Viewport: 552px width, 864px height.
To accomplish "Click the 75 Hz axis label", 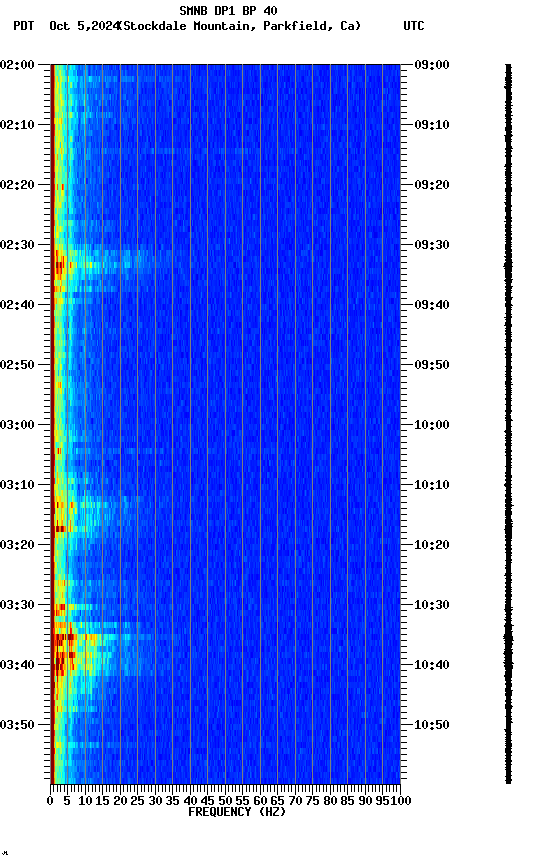I will [x=313, y=801].
